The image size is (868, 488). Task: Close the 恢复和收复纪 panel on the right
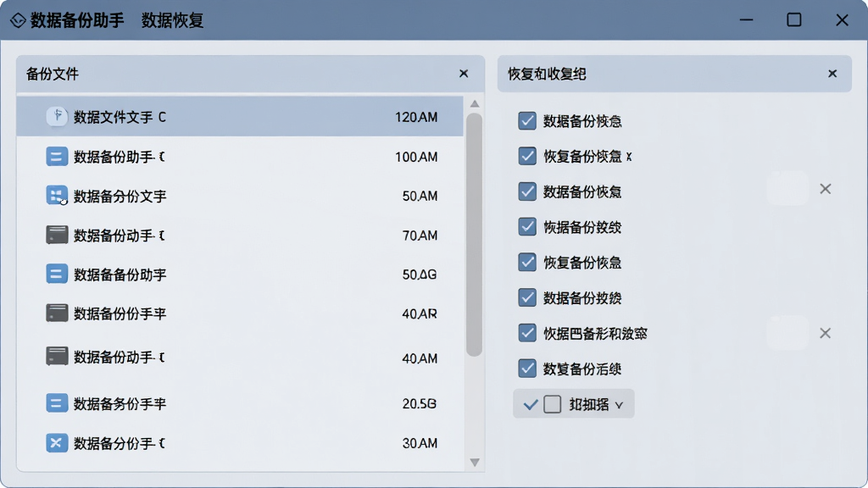[832, 74]
